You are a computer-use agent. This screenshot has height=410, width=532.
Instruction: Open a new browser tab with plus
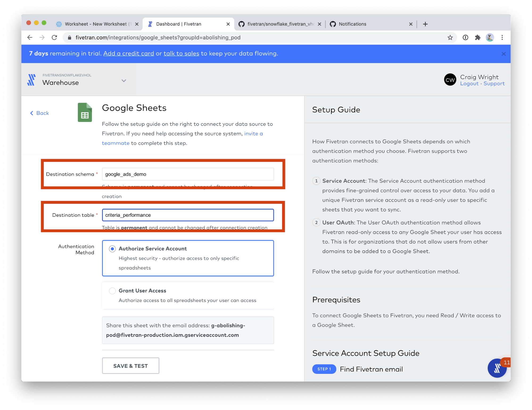pyautogui.click(x=425, y=24)
